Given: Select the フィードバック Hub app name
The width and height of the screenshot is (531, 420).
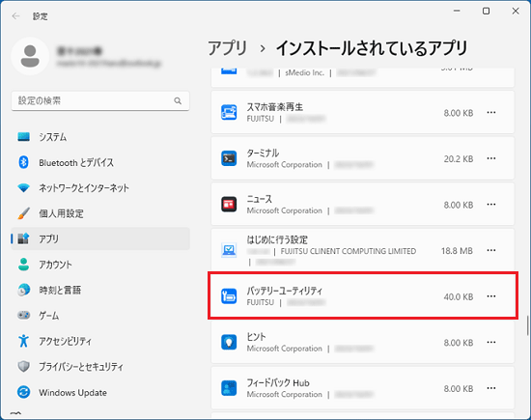Looking at the screenshot, I should click(278, 382).
